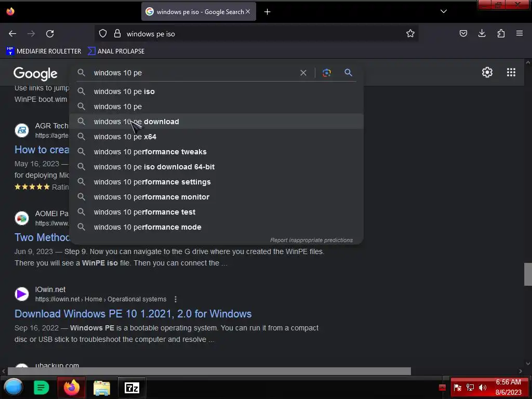This screenshot has width=532, height=399.
Task: Open the tracking protection shield icon
Action: 103,34
